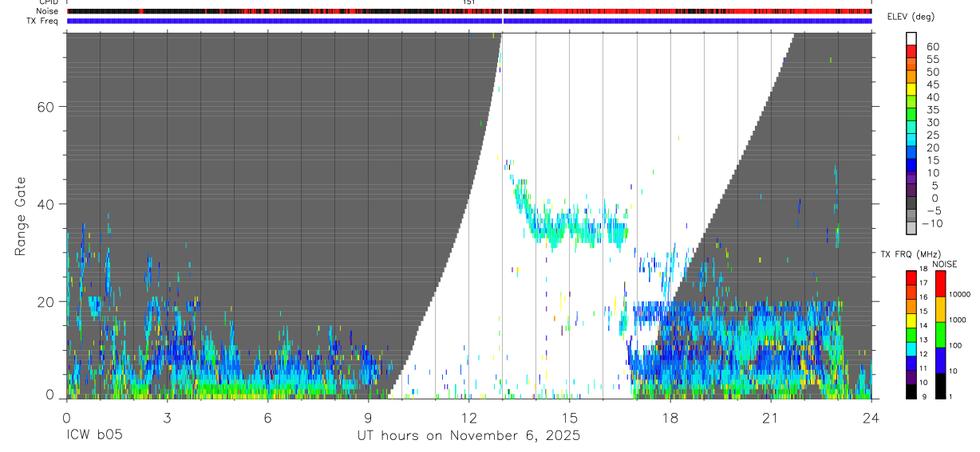Pick the yellow segment of the ELEV colorbar
This screenshot has height=452, width=980.
[911, 88]
